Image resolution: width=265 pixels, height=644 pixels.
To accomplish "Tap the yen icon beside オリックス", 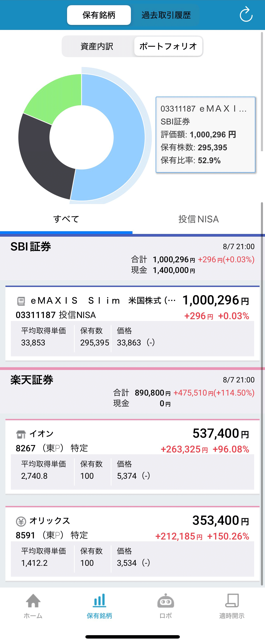I will pos(21,521).
